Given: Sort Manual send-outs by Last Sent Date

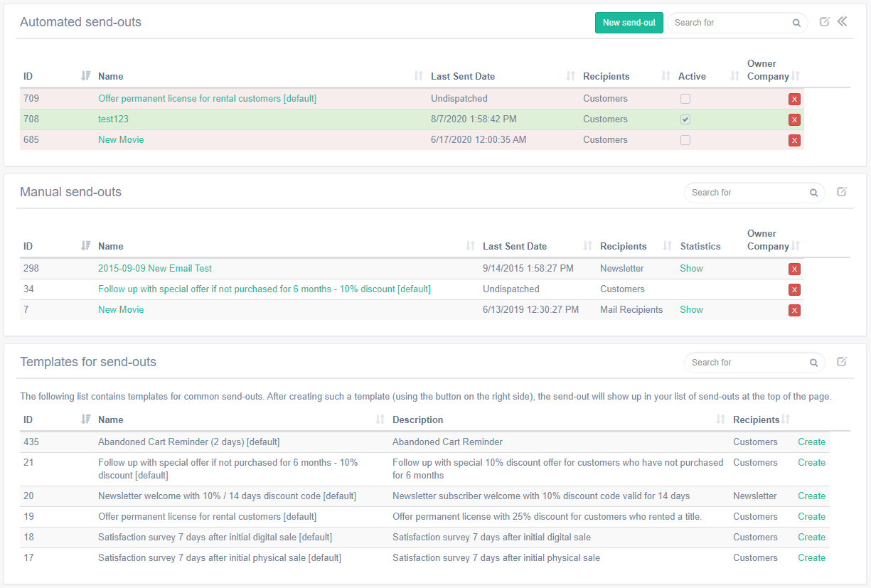Looking at the screenshot, I should pos(587,246).
